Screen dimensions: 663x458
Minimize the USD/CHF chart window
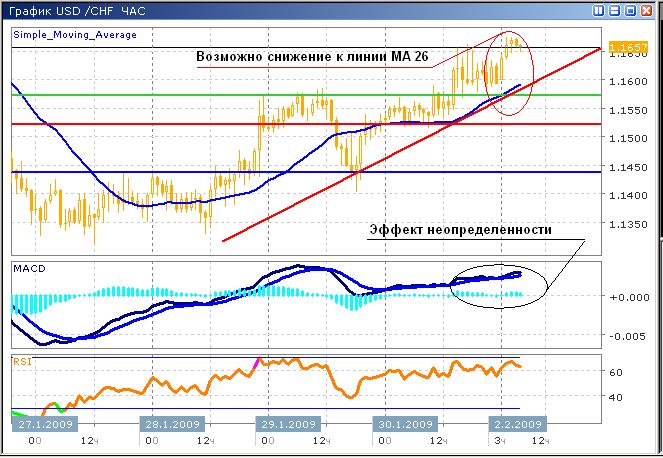point(614,11)
